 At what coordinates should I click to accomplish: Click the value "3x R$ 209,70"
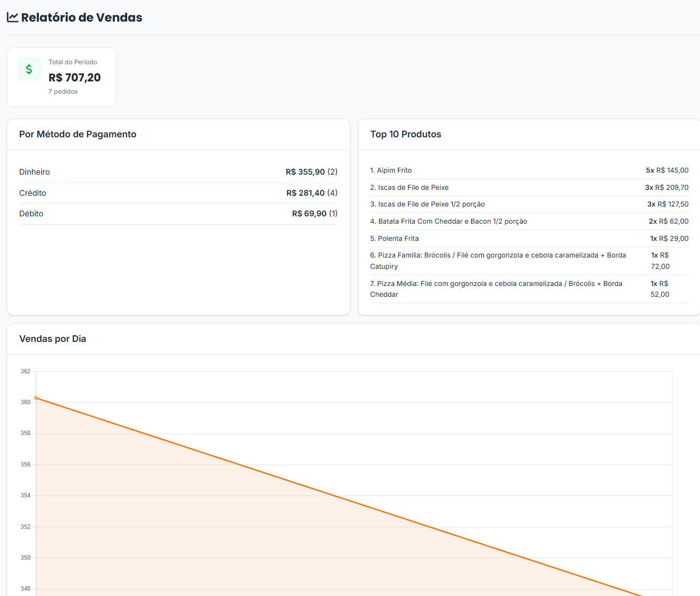667,188
